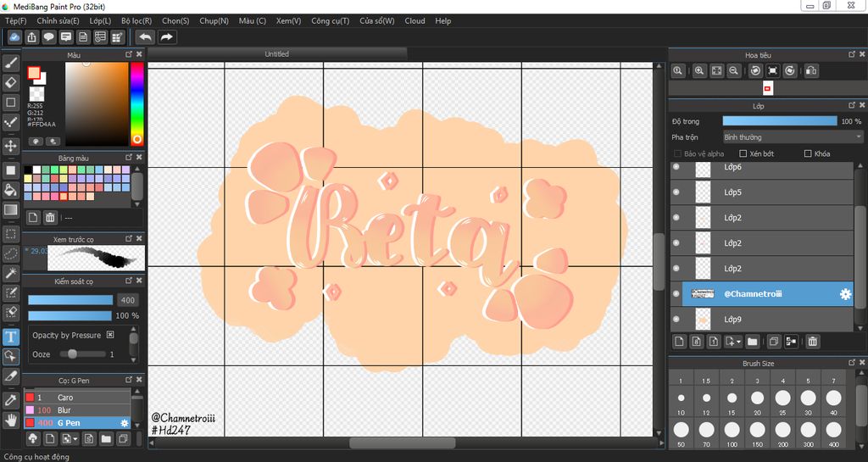The image size is (868, 462).
Task: Click the foreground color swatch
Action: tap(34, 73)
